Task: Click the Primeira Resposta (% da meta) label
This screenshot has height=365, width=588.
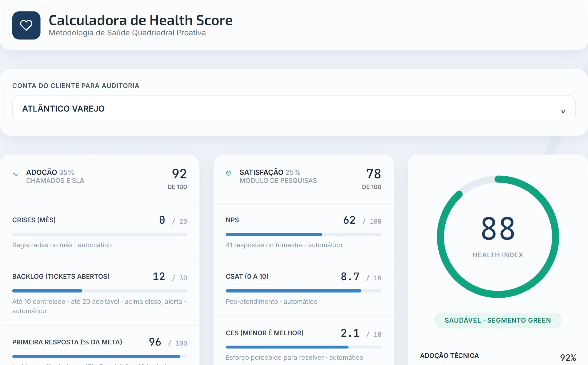Action: pos(67,342)
